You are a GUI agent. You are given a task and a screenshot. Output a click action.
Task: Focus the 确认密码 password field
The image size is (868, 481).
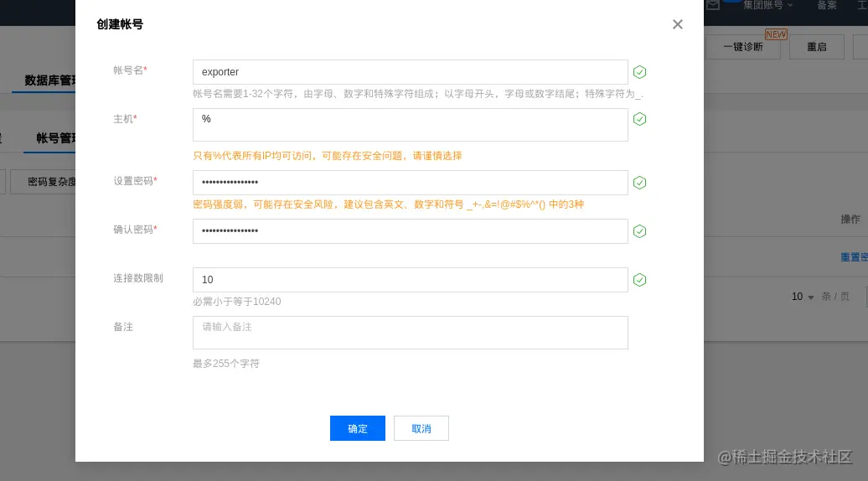(411, 231)
